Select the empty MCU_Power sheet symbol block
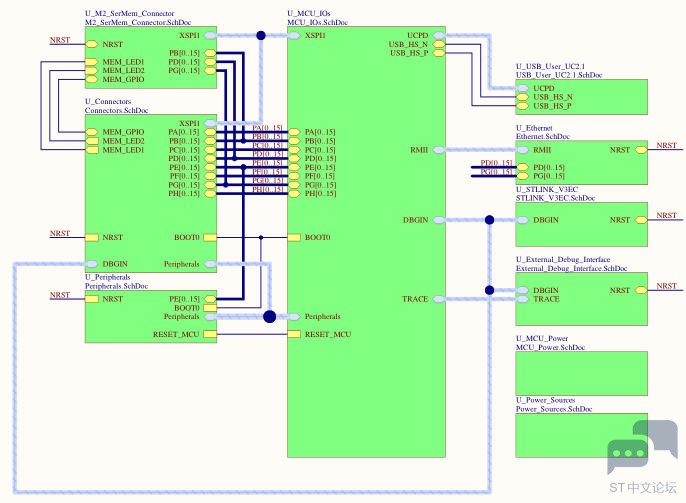 581,374
